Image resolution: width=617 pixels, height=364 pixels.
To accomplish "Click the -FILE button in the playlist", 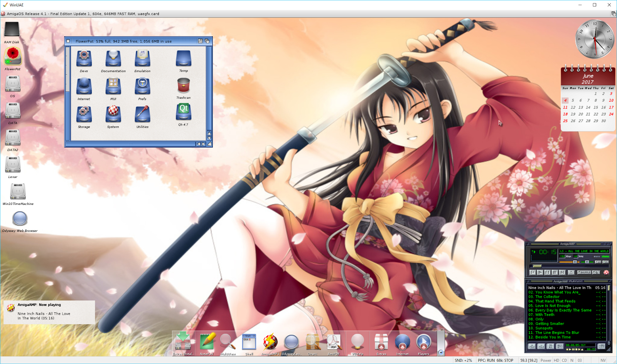I will click(x=541, y=346).
